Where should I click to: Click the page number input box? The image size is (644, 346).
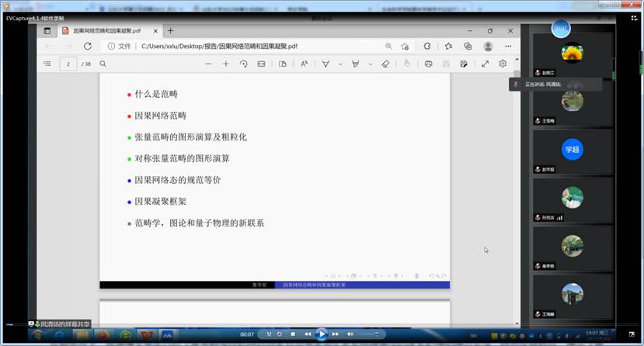69,64
